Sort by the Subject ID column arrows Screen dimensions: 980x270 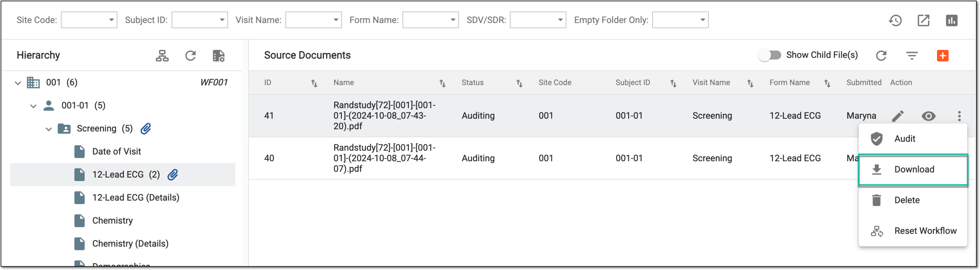tap(673, 83)
